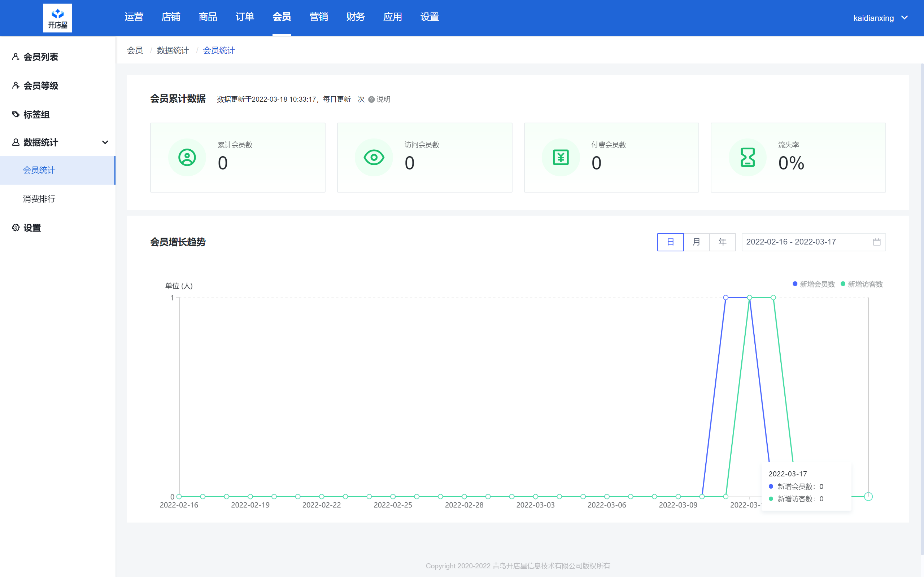The height and width of the screenshot is (577, 924).
Task: Open 会员列表 in the sidebar
Action: click(40, 57)
